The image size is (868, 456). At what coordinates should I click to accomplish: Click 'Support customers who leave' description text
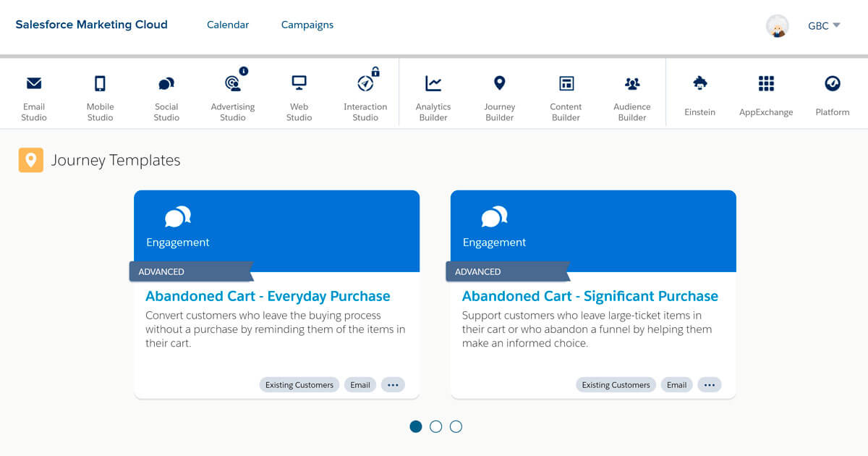point(587,329)
